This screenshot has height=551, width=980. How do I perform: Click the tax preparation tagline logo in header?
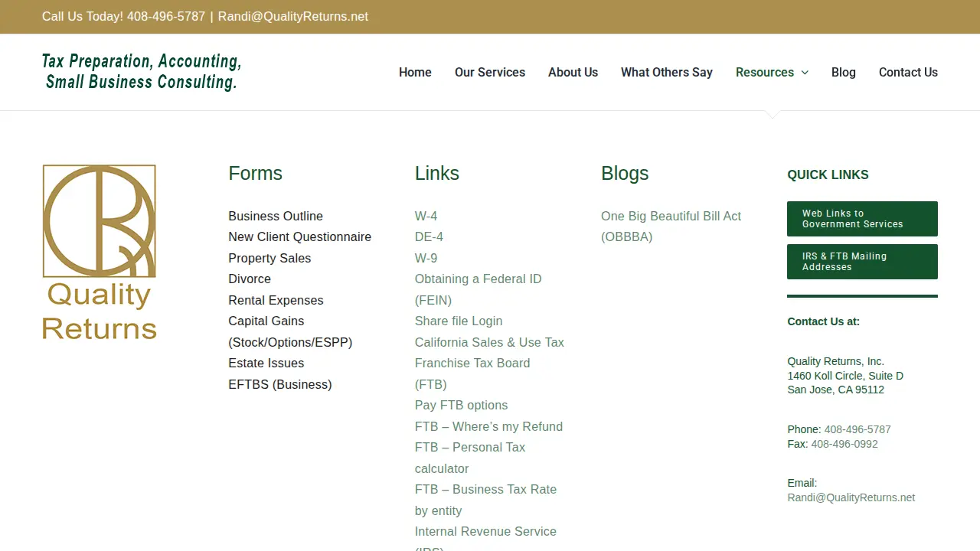pos(142,72)
